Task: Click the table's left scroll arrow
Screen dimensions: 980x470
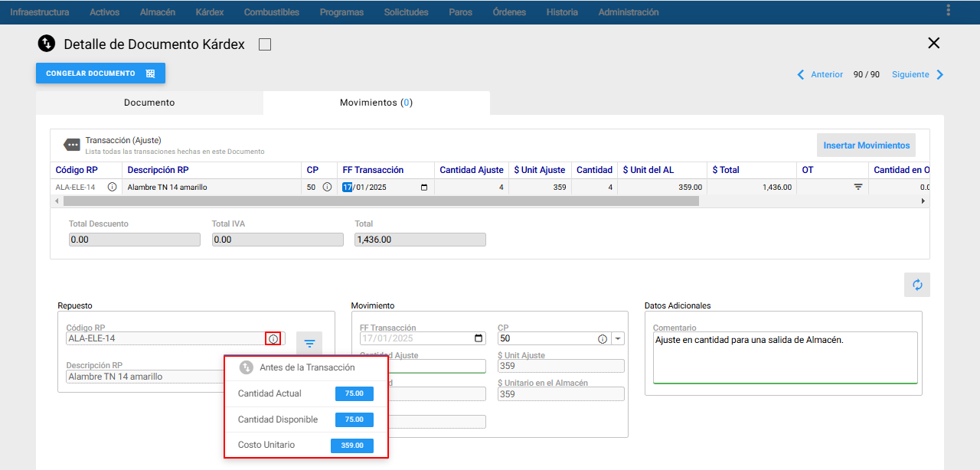Action: coord(55,201)
